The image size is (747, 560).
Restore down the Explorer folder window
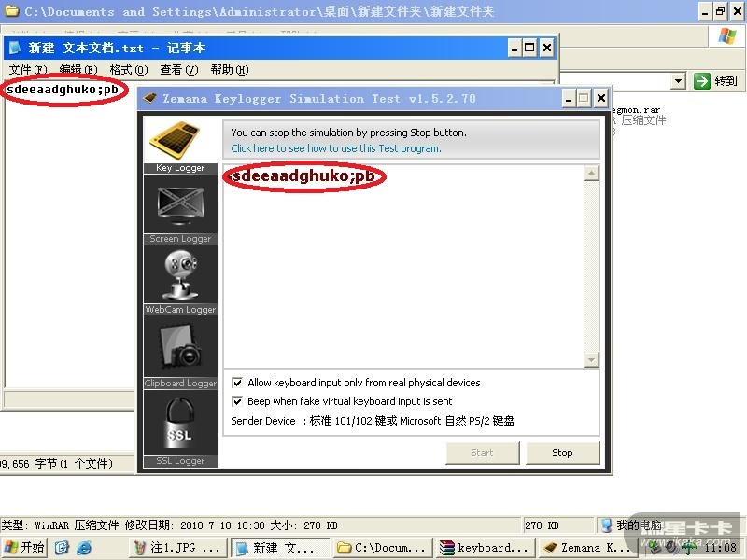pos(720,11)
